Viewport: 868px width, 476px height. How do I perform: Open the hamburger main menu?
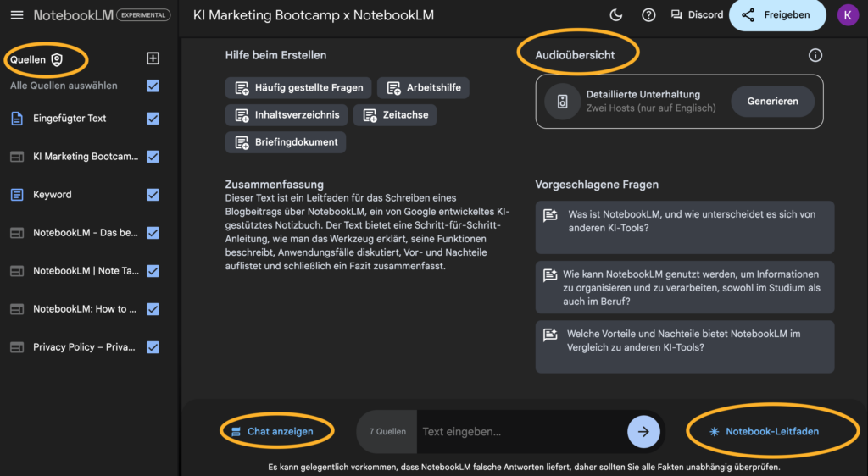[17, 15]
